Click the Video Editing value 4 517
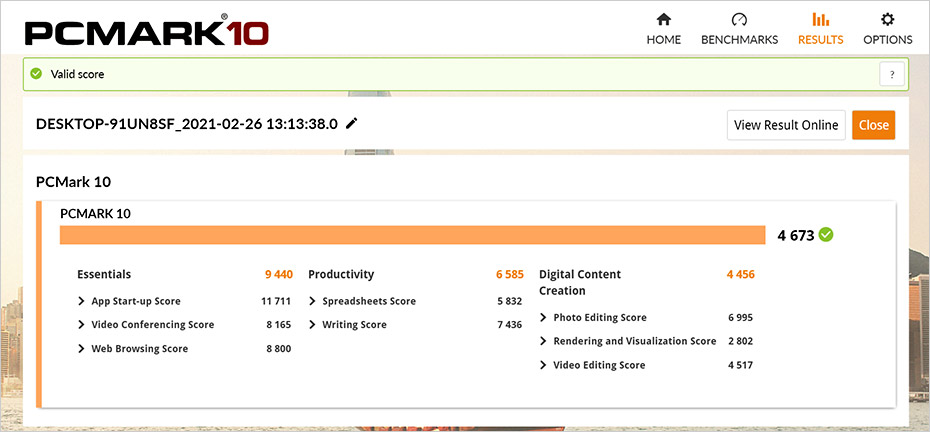Viewport: 930px width, 432px height. tap(740, 365)
